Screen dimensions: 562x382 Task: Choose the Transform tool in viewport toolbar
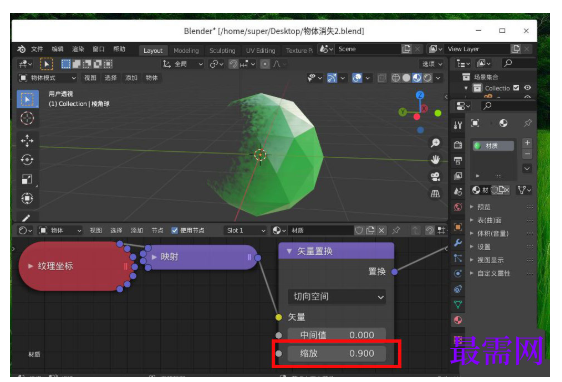tap(27, 198)
